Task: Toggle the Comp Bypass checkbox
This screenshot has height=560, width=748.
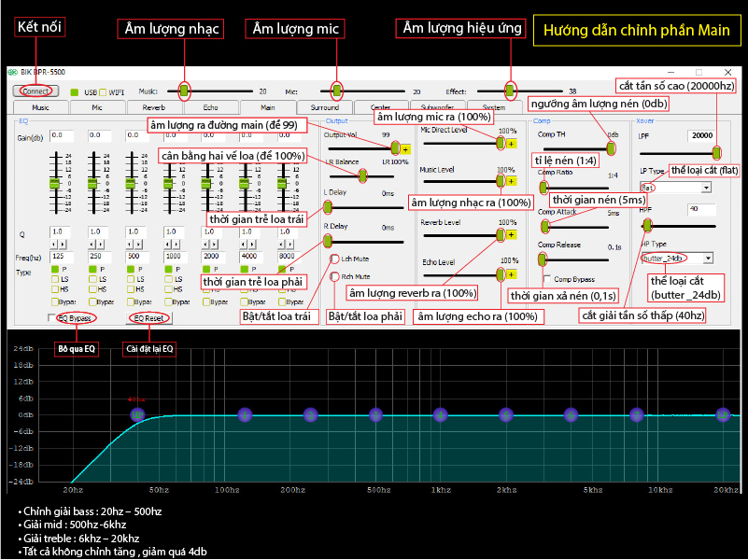Action: pyautogui.click(x=547, y=279)
